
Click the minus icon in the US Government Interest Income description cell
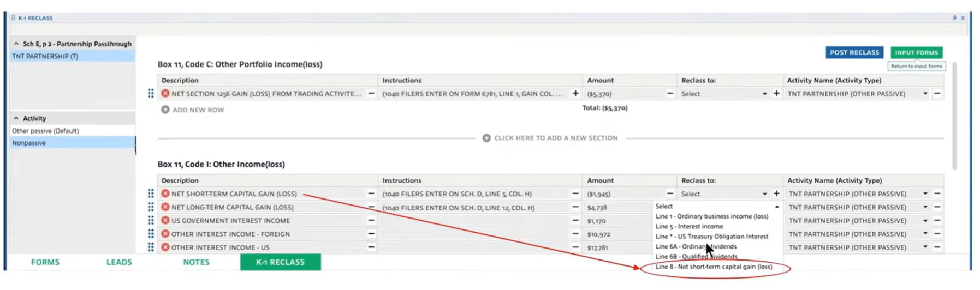tap(371, 220)
